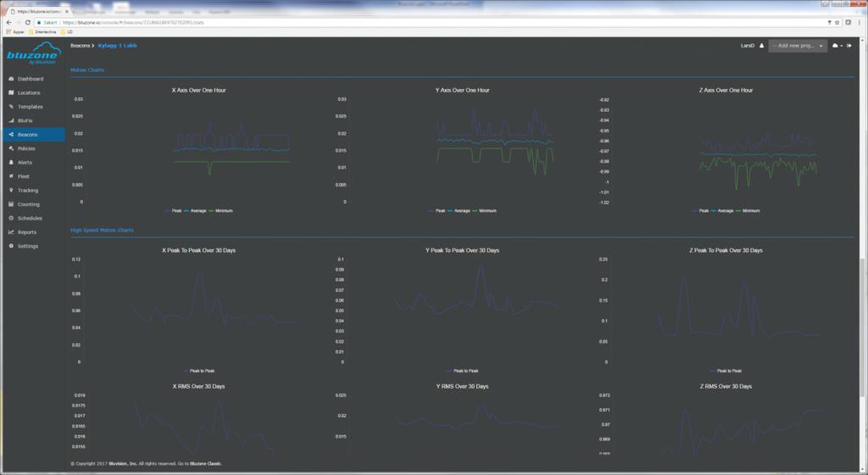Click the X RMS Over 30 Days title
868x475 pixels.
[x=198, y=386]
